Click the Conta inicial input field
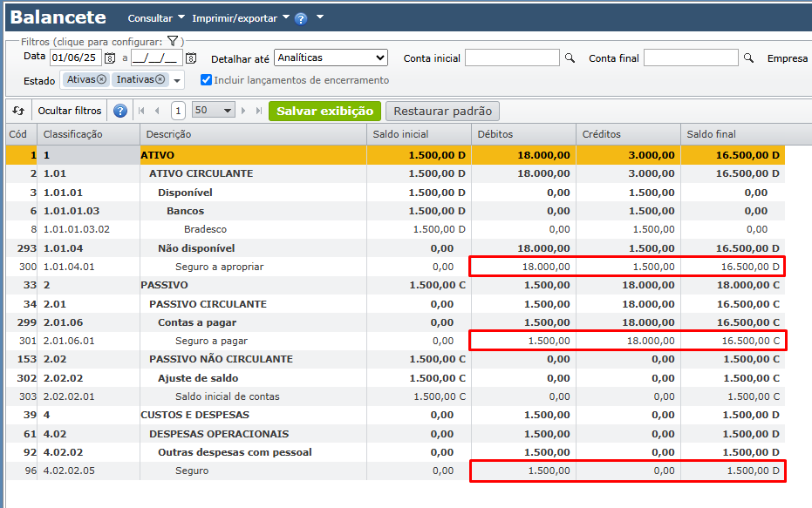 (x=512, y=58)
